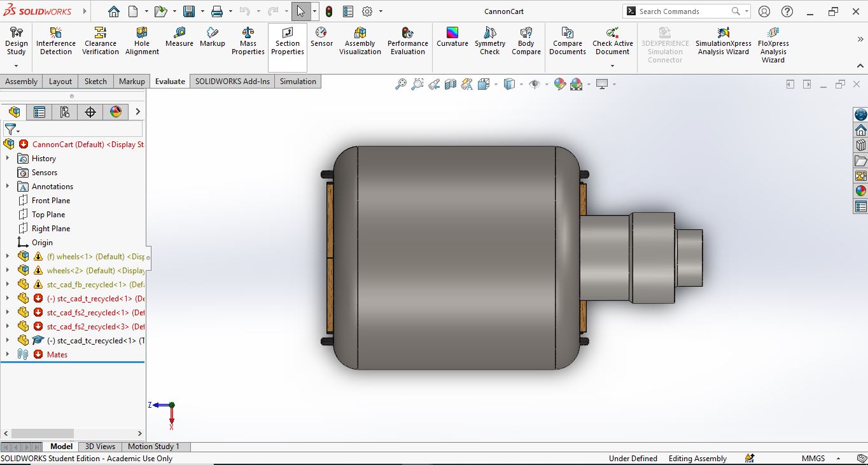This screenshot has width=868, height=465.
Task: Open File Properties icon next to Rebuild
Action: [x=348, y=11]
